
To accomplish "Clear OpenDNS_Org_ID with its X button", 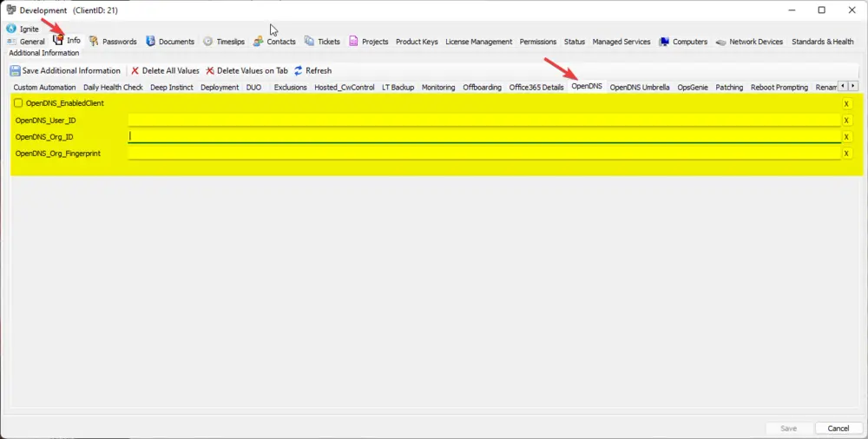I will (846, 137).
